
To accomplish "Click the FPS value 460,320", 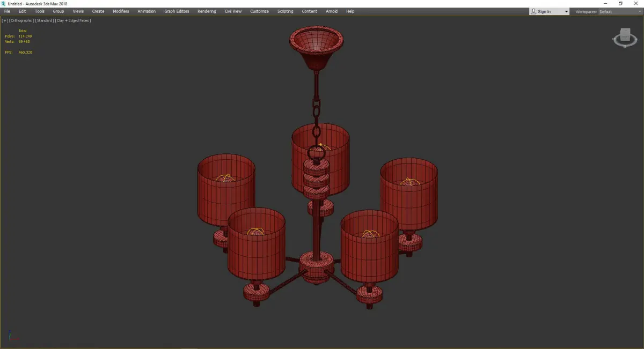I will pos(25,52).
